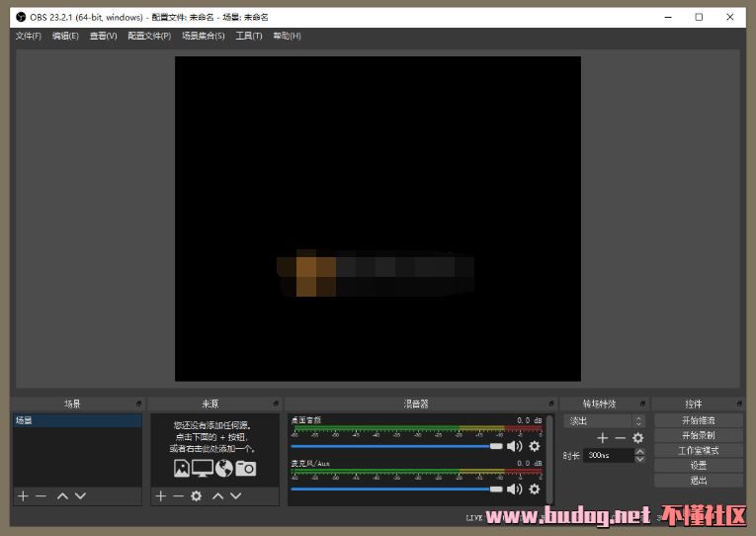Open the File menu (文件)
756x536 pixels.
point(28,36)
